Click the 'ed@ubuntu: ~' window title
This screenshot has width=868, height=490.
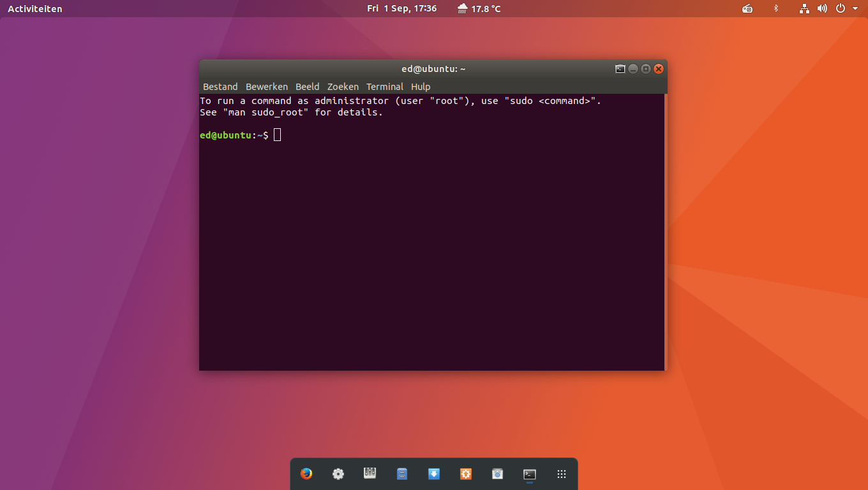433,69
